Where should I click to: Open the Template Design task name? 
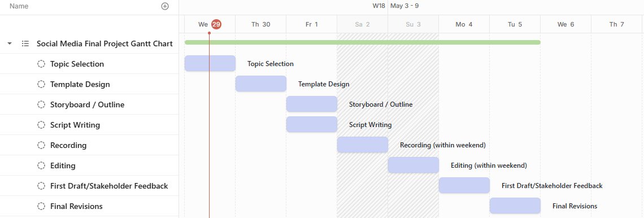[x=80, y=84]
